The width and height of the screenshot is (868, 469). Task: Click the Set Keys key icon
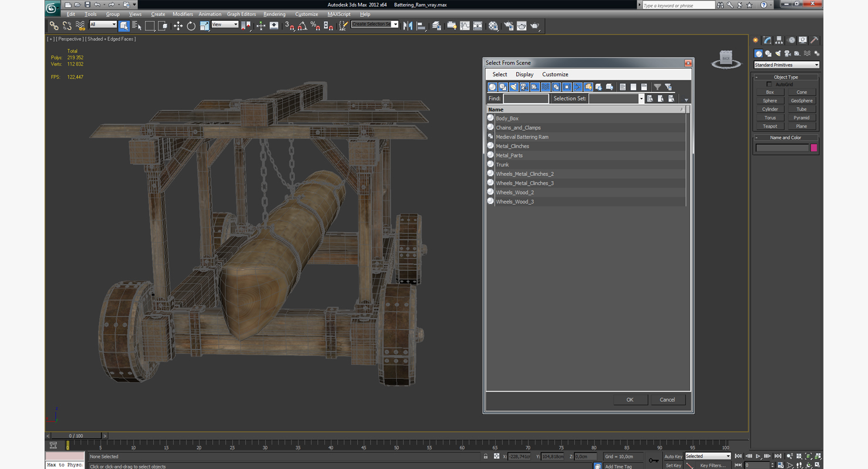point(653,460)
